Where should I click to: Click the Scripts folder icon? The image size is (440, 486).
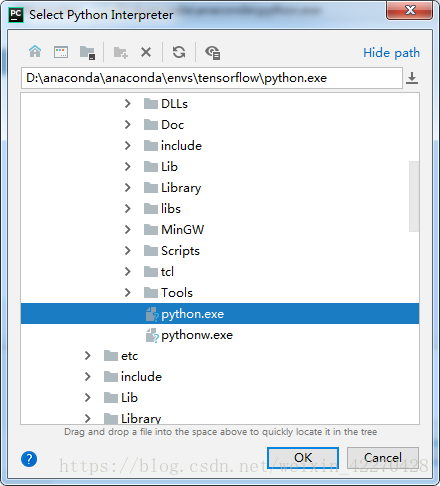[x=151, y=251]
